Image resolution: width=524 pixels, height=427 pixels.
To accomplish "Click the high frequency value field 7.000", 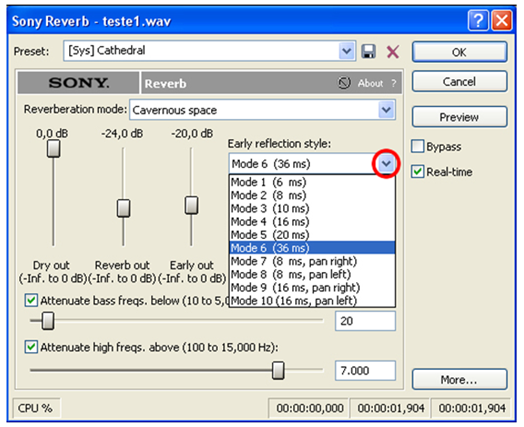I will (365, 371).
